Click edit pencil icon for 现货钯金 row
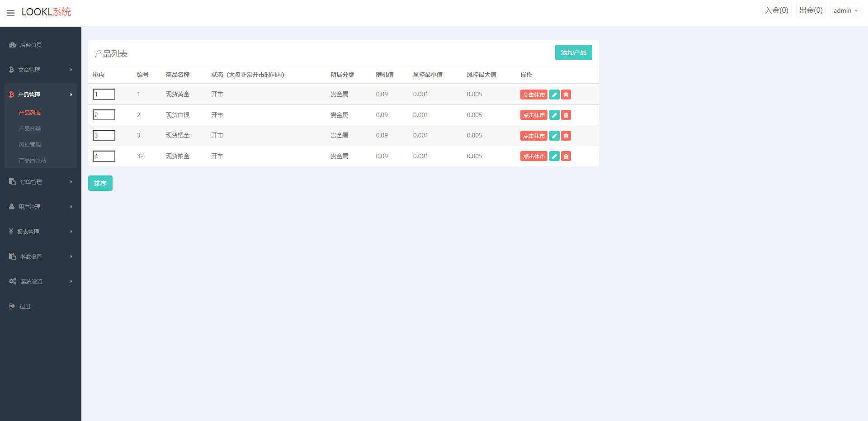The height and width of the screenshot is (421, 868). (554, 136)
